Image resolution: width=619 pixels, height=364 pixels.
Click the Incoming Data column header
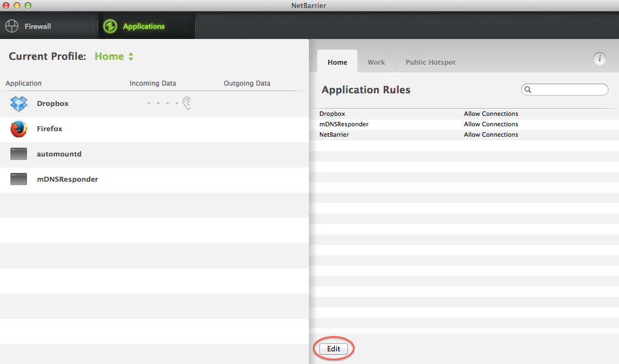coord(153,83)
